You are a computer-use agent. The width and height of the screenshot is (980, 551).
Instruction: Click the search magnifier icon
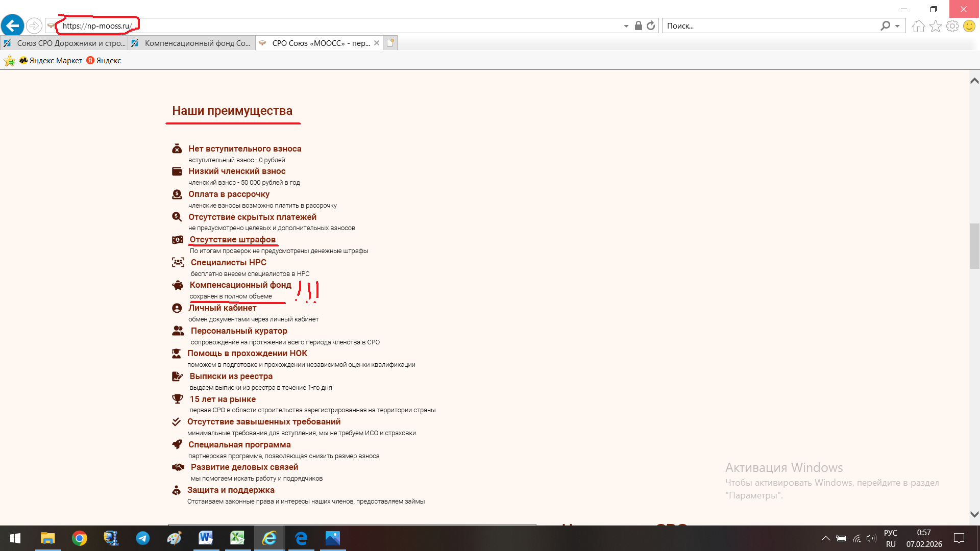(x=885, y=26)
